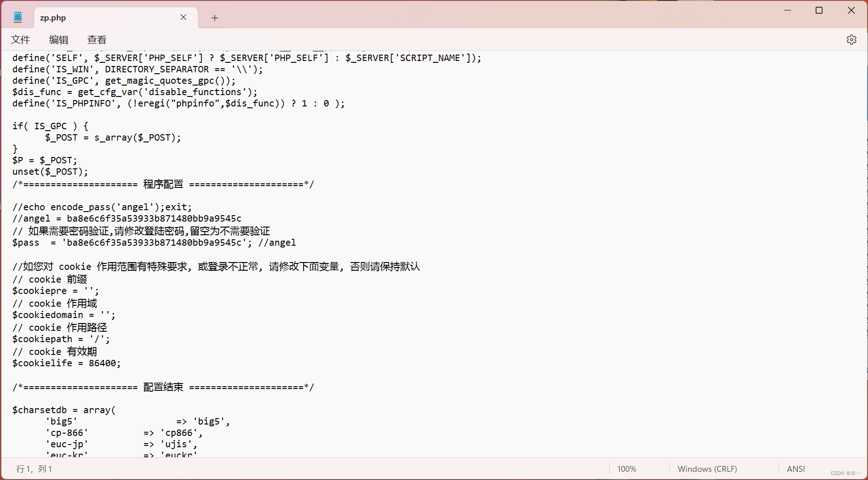The image size is (868, 480).
Task: Click the 配置结束 comment header
Action: [x=163, y=387]
